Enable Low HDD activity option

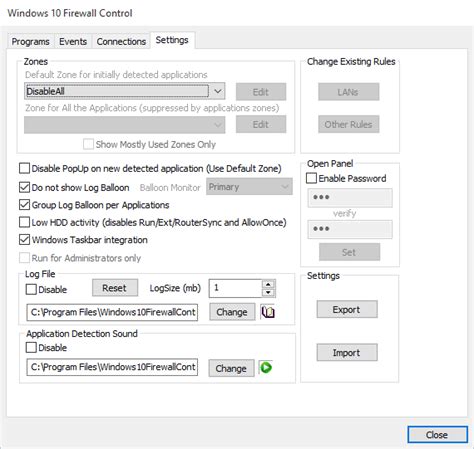(x=24, y=222)
